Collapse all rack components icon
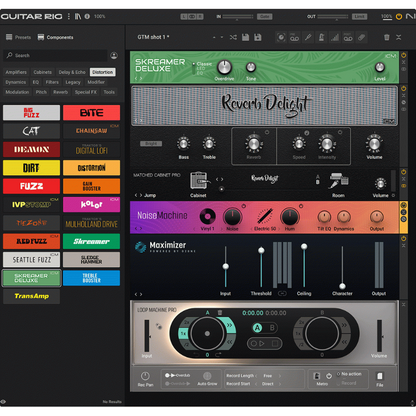Screen dimensions: 416x416 pyautogui.click(x=399, y=37)
